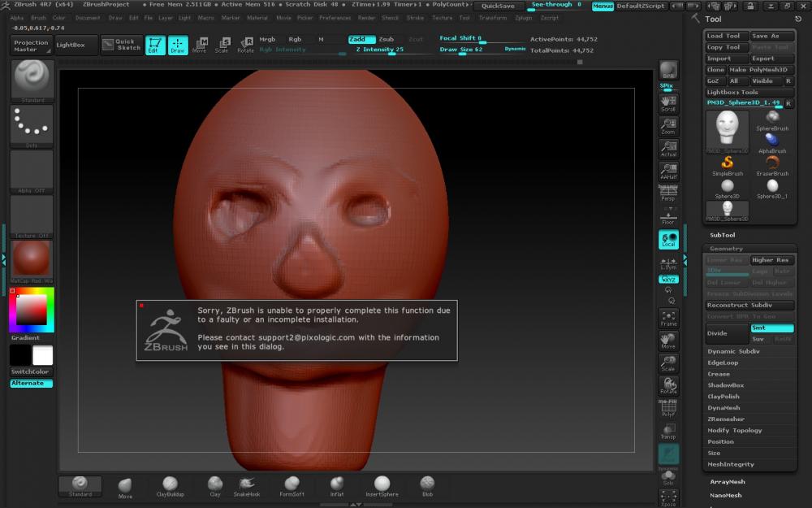Toggle the Persp perspective view
The width and height of the screenshot is (812, 508).
coord(668,193)
